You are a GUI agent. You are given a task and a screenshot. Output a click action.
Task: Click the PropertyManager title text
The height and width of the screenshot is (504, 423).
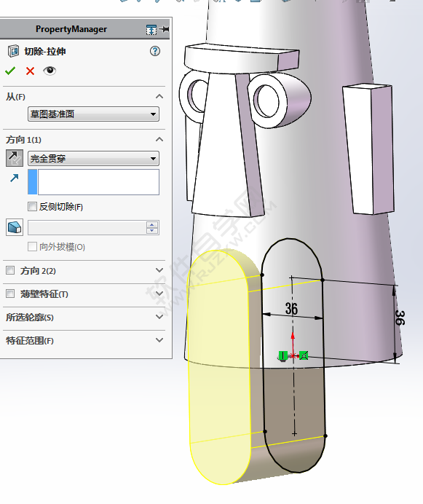(x=71, y=29)
